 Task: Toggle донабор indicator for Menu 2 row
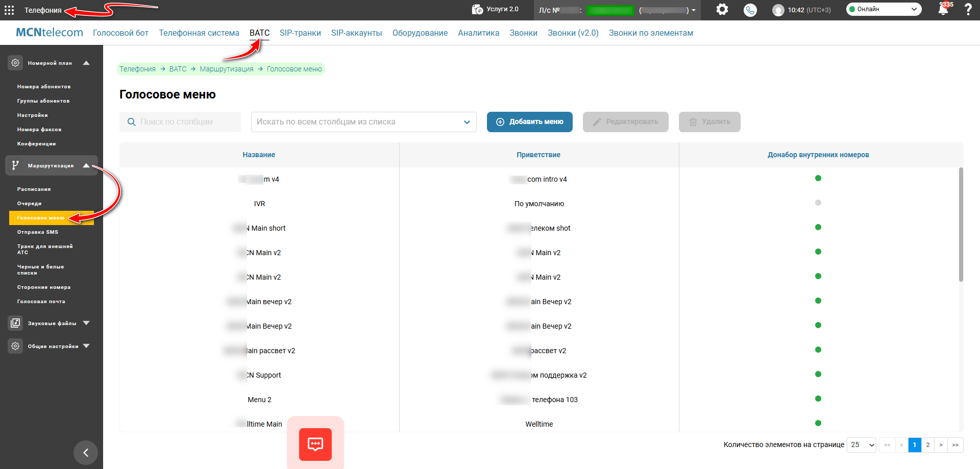pyautogui.click(x=818, y=399)
